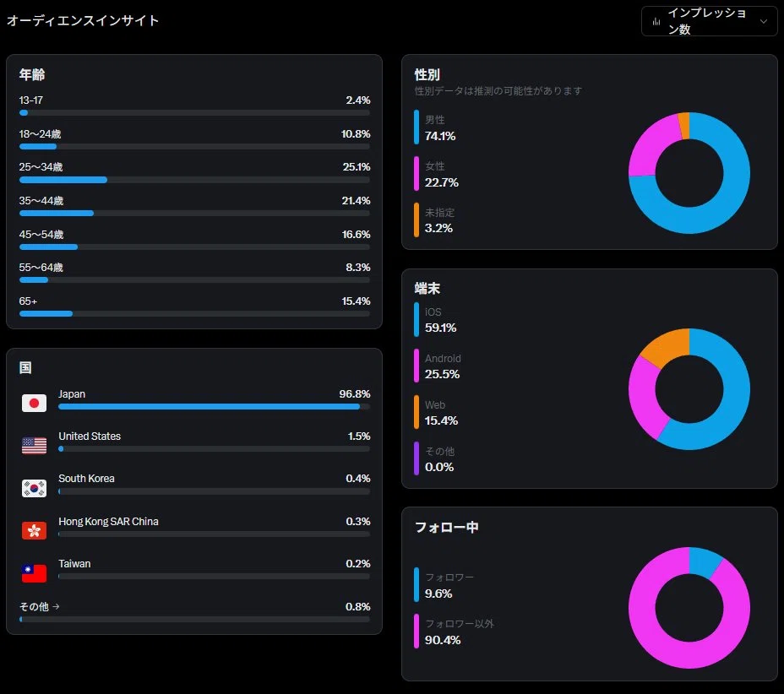Click the 25.5% Android value
The width and height of the screenshot is (784, 694).
(442, 374)
